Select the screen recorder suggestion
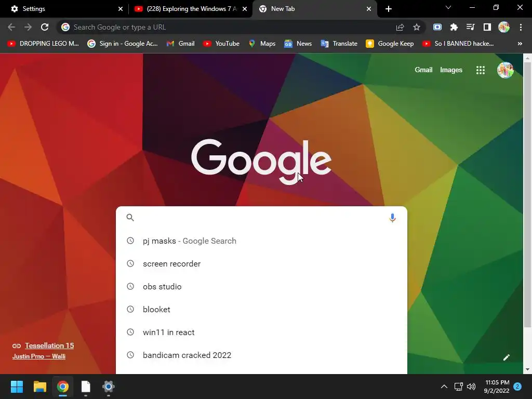The width and height of the screenshot is (532, 399). (x=261, y=263)
